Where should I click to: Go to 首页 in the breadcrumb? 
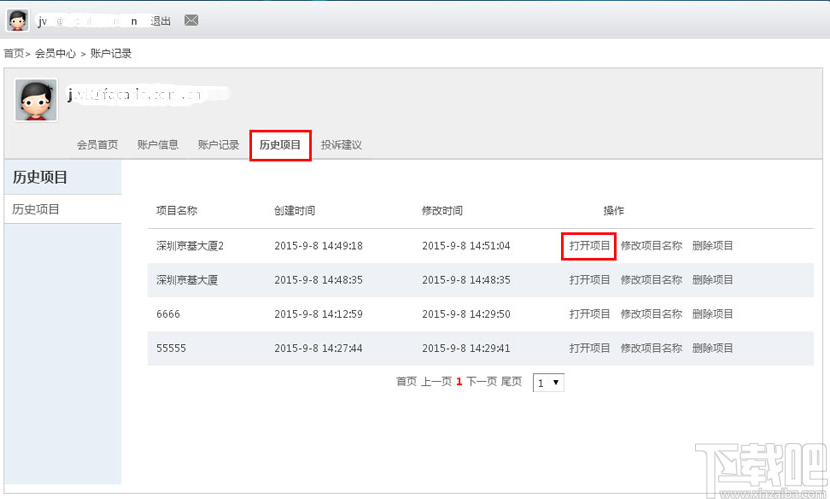(x=14, y=53)
